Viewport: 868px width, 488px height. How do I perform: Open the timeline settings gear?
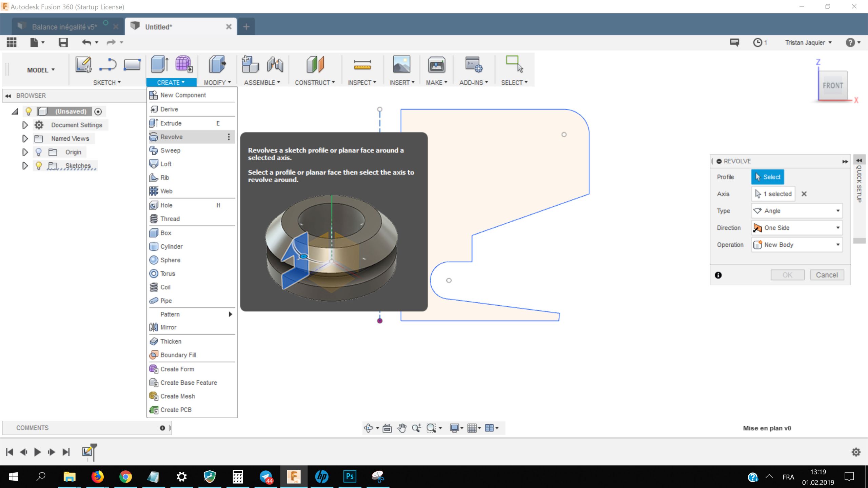pyautogui.click(x=856, y=452)
